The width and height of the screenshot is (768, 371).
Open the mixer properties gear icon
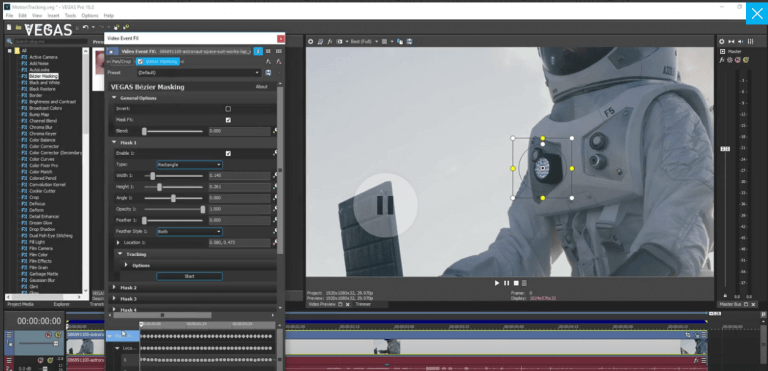click(722, 42)
